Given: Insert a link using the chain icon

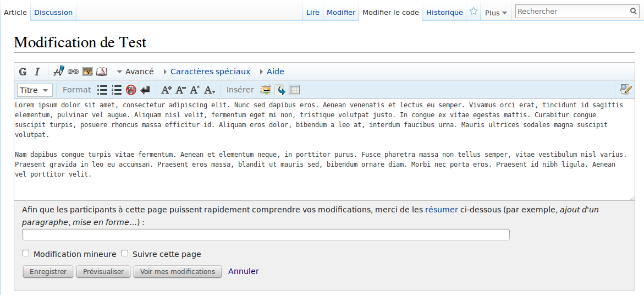Looking at the screenshot, I should 73,72.
